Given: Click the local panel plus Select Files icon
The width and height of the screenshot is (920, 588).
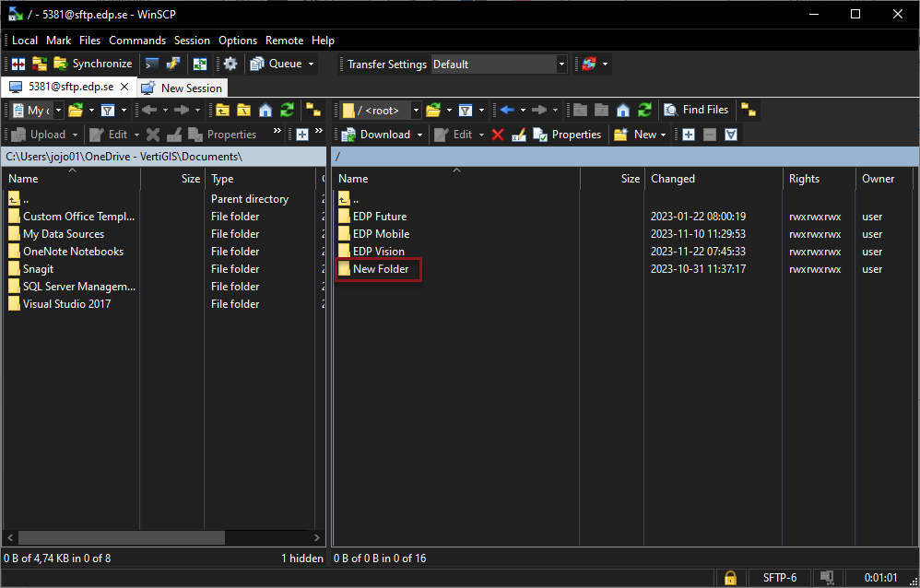Looking at the screenshot, I should [302, 135].
